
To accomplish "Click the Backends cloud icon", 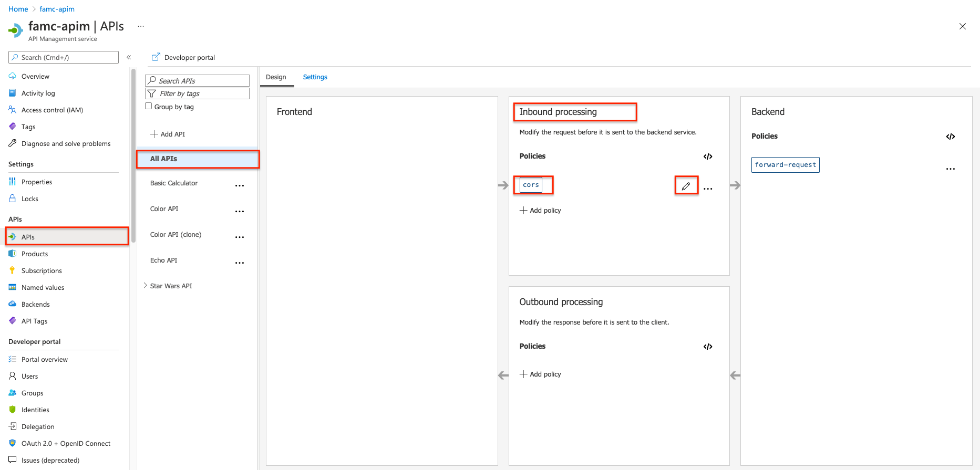I will click(x=12, y=304).
